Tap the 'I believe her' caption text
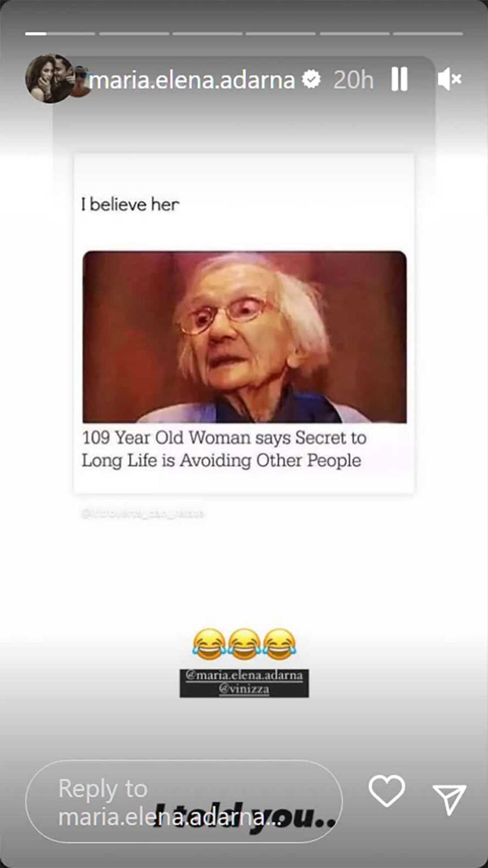The width and height of the screenshot is (488, 868). click(x=130, y=204)
